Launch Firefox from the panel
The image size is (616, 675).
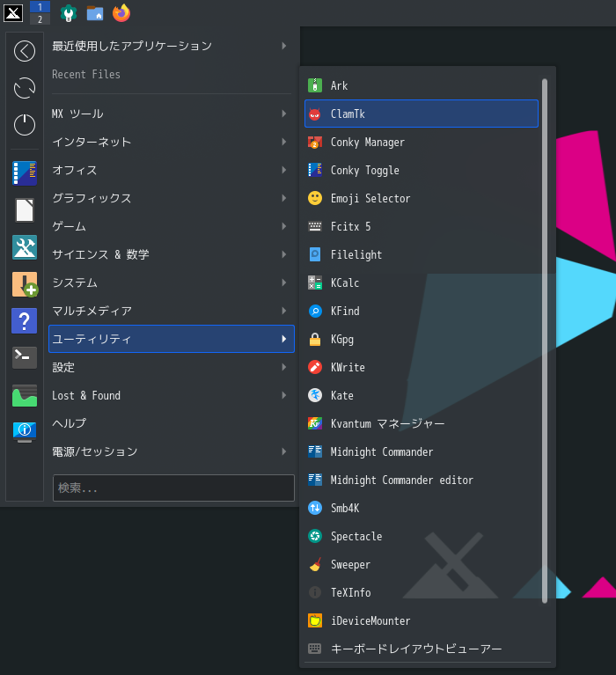121,13
